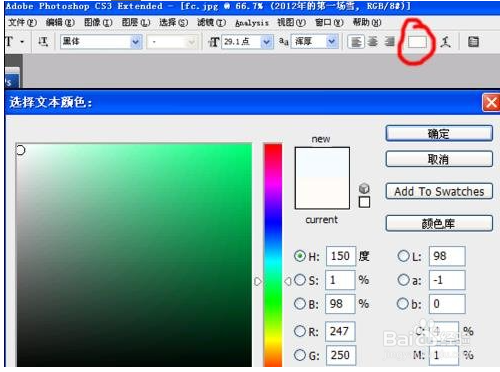Viewport: 500px width, 372px height.
Task: Click in the vertical hue spectrum slider
Action: click(x=273, y=255)
